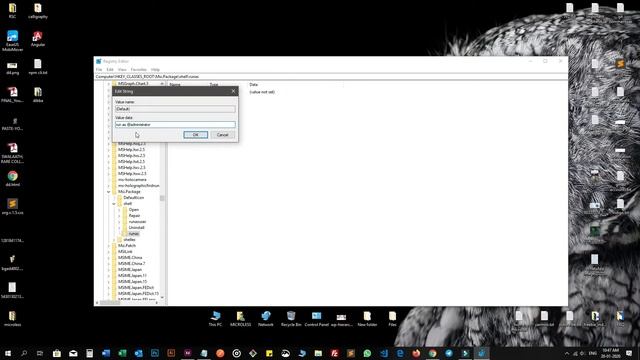Open the Favorites menu in Registry Editor
640x360 pixels.
pyautogui.click(x=138, y=70)
